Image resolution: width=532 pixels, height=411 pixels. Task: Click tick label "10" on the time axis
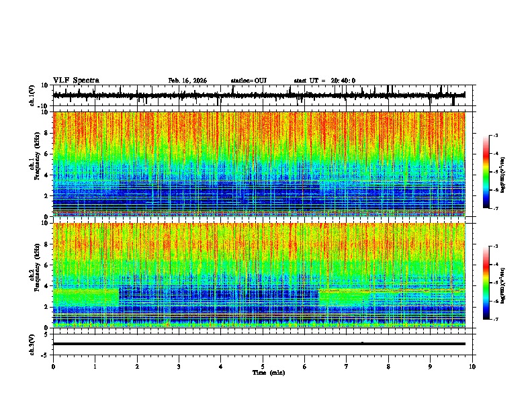point(472,367)
